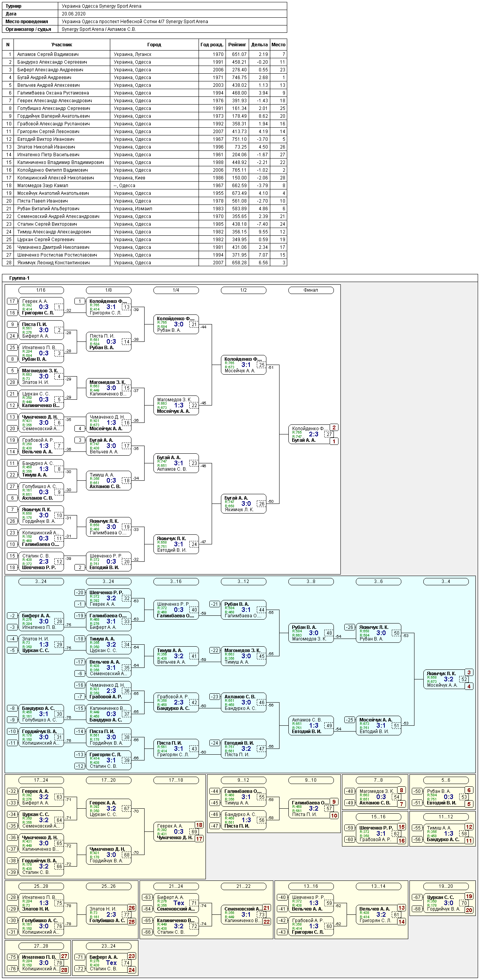Click place badge 9 by Галимбаева
480x980 pixels.
pyautogui.click(x=334, y=802)
